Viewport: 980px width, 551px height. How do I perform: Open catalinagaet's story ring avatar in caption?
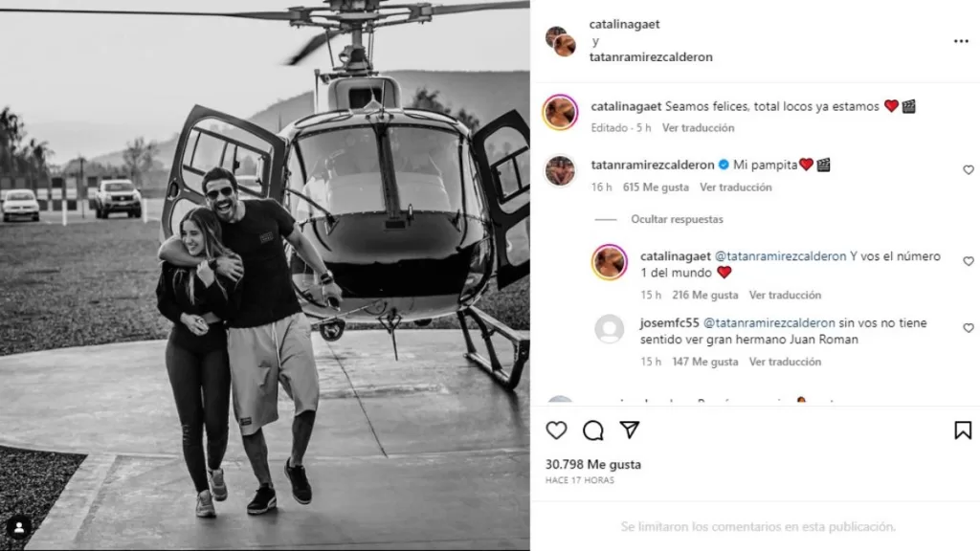click(x=560, y=113)
